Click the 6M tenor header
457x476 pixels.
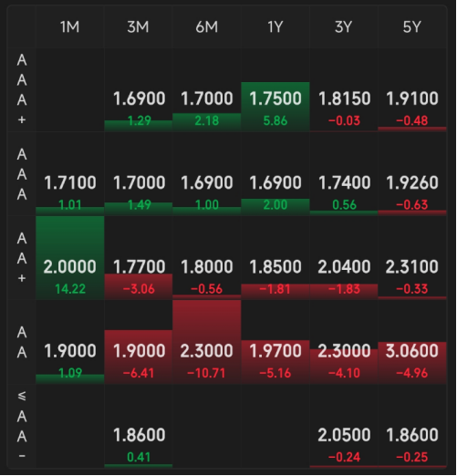coord(207,27)
